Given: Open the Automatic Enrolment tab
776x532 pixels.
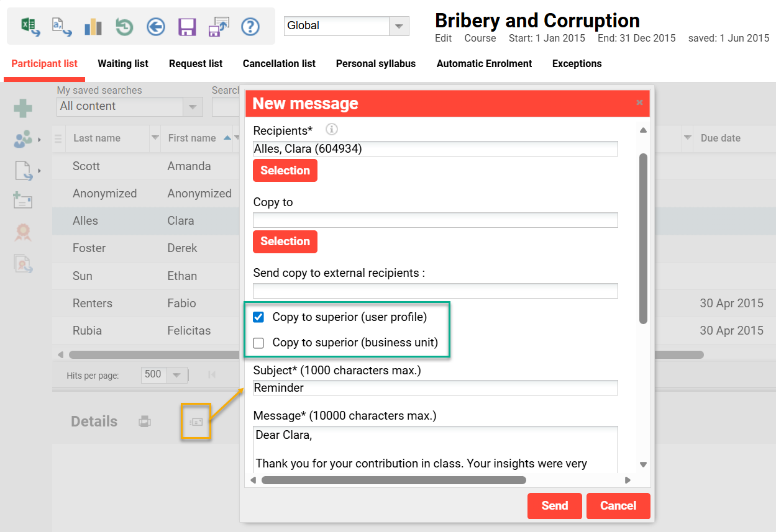Looking at the screenshot, I should (484, 63).
